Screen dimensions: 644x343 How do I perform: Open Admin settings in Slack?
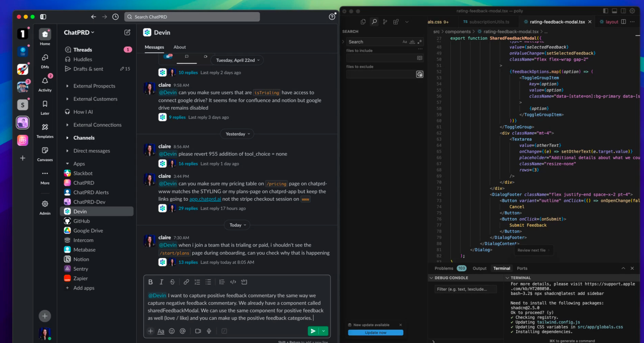45,208
